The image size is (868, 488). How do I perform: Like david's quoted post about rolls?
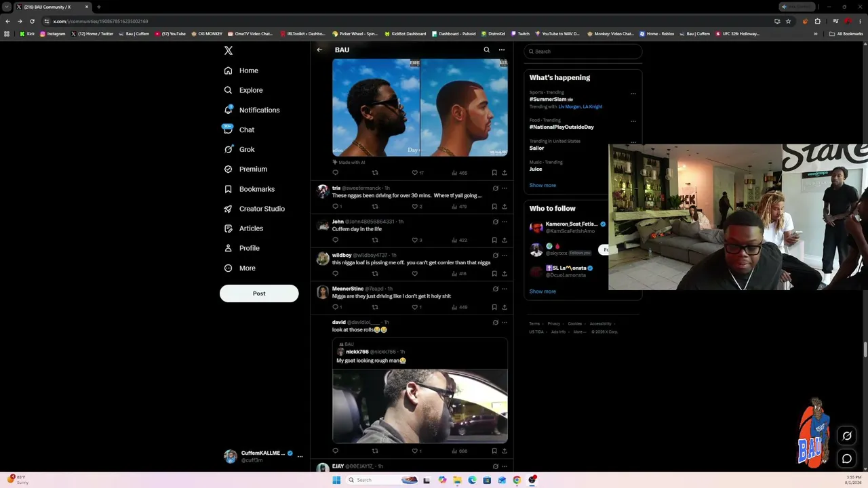[x=415, y=451]
